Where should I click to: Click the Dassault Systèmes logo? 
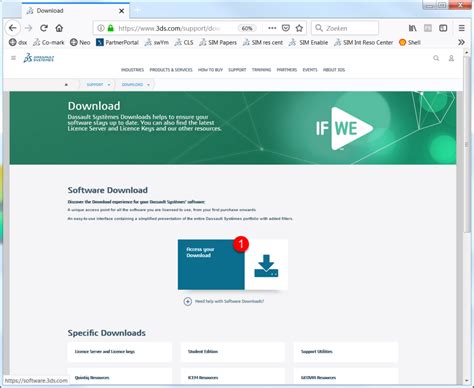pyautogui.click(x=39, y=58)
